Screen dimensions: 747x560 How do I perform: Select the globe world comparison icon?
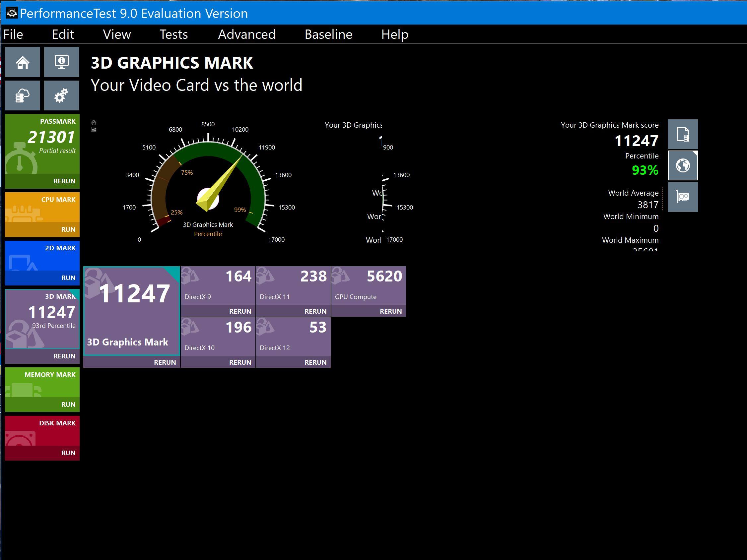(683, 166)
